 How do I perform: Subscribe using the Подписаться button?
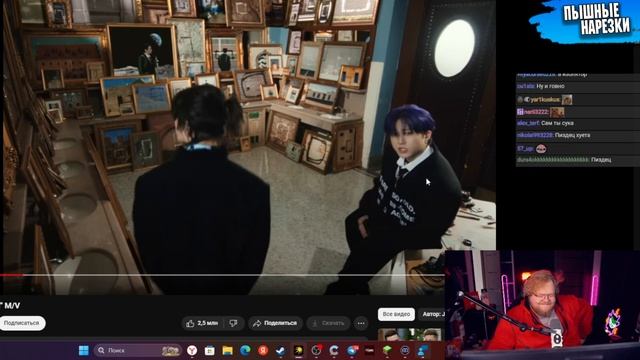(22, 323)
